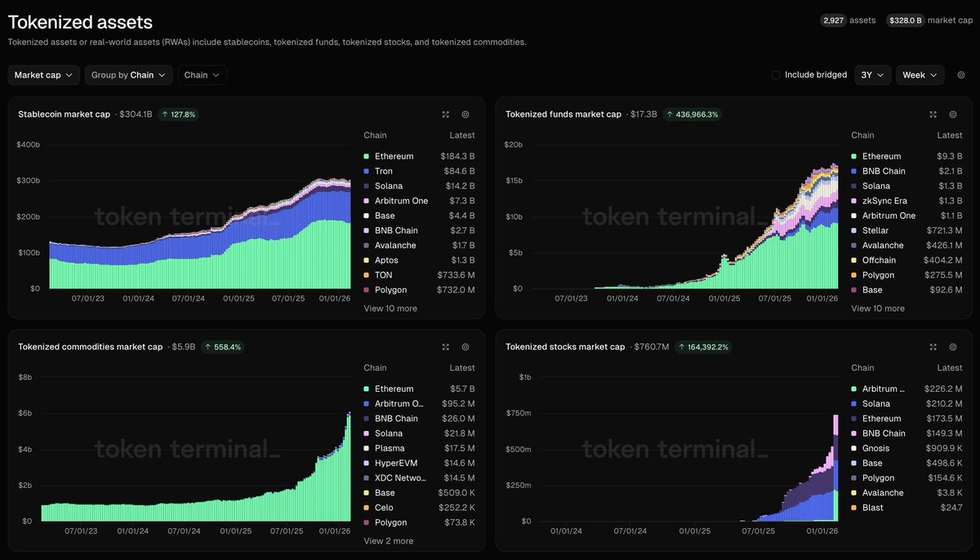Toggle zkSync Era swatch in funds legend
The image size is (980, 560).
854,201
